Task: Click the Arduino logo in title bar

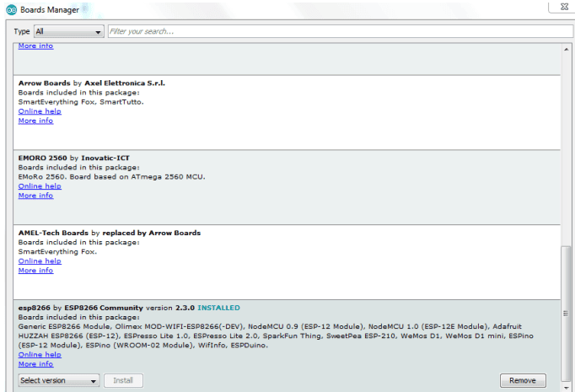Action: (x=11, y=10)
